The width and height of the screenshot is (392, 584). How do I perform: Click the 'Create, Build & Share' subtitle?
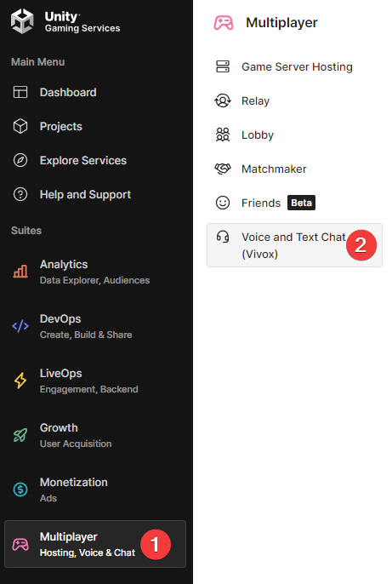(86, 335)
